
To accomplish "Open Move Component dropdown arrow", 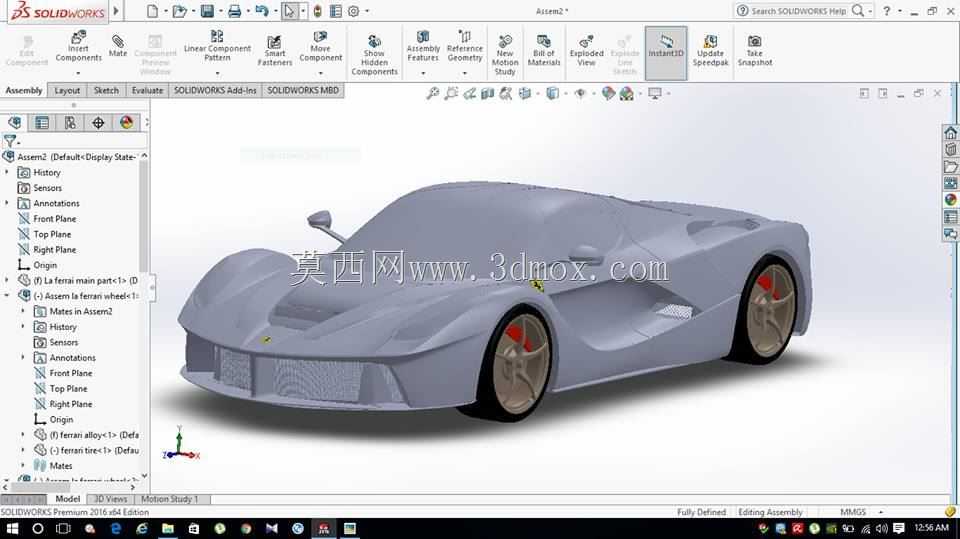I will click(320, 73).
